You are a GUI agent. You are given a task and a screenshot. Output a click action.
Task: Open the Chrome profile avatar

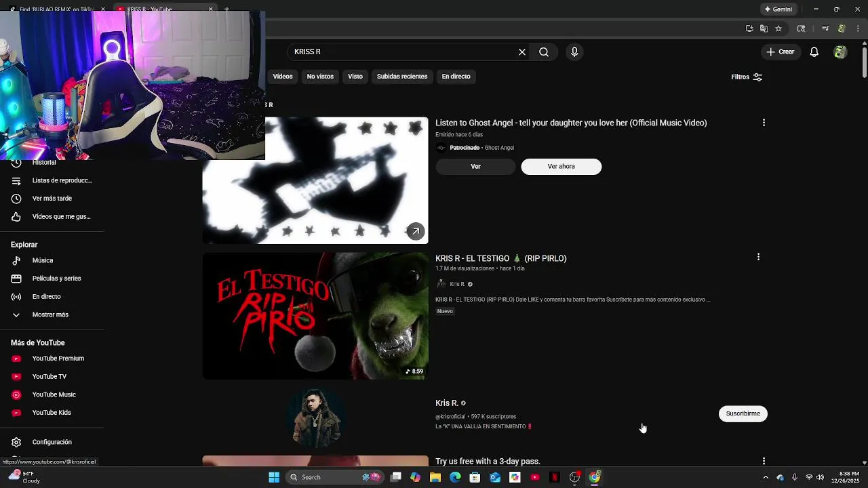[x=842, y=28]
